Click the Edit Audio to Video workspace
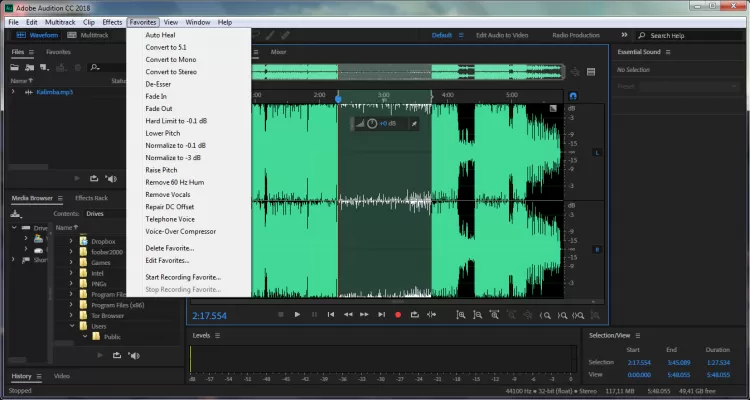750x400 pixels. (502, 36)
